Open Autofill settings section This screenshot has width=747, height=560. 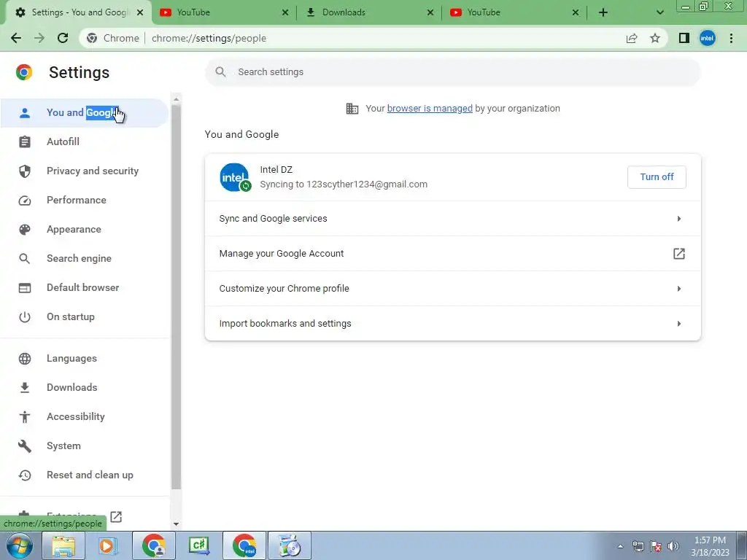tap(85, 142)
